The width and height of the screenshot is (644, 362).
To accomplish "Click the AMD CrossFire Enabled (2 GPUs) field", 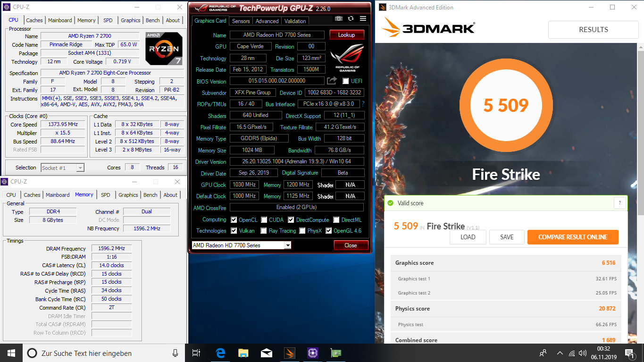I will pyautogui.click(x=297, y=207).
